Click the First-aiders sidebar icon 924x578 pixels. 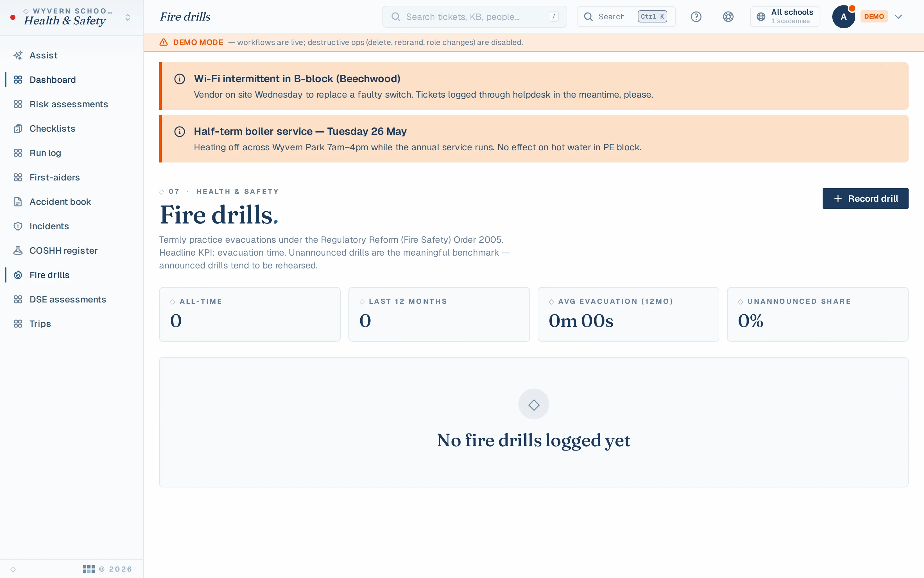(x=18, y=177)
